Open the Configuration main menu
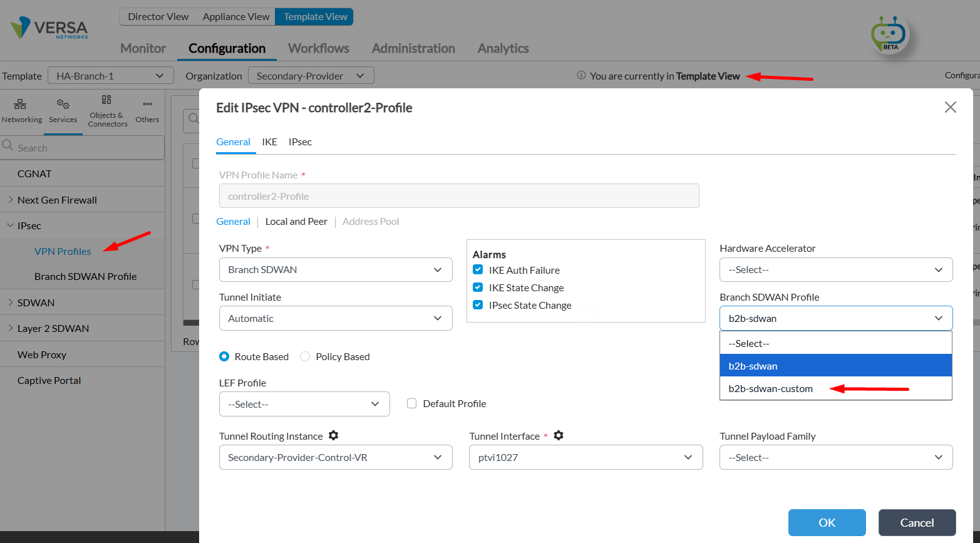 227,48
